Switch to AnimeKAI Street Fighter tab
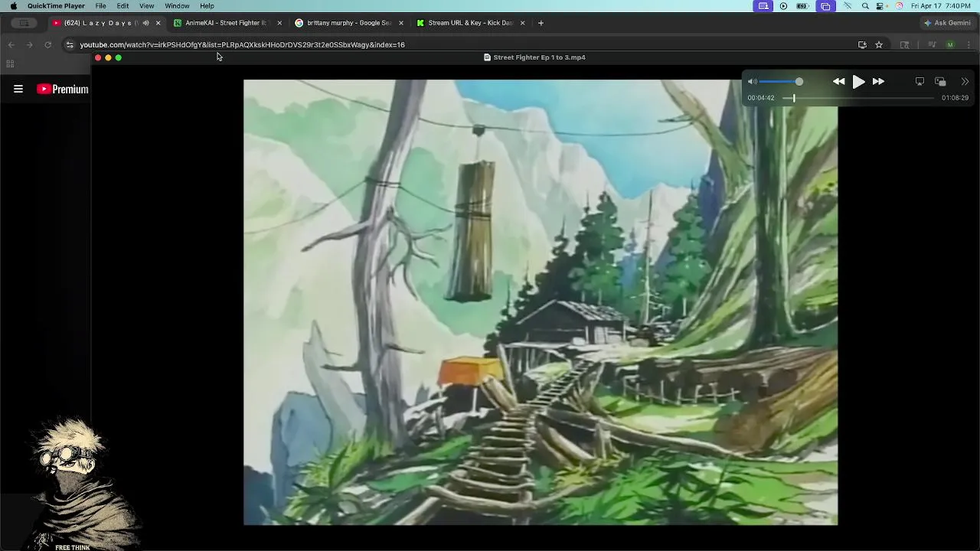980x551 pixels. click(226, 23)
